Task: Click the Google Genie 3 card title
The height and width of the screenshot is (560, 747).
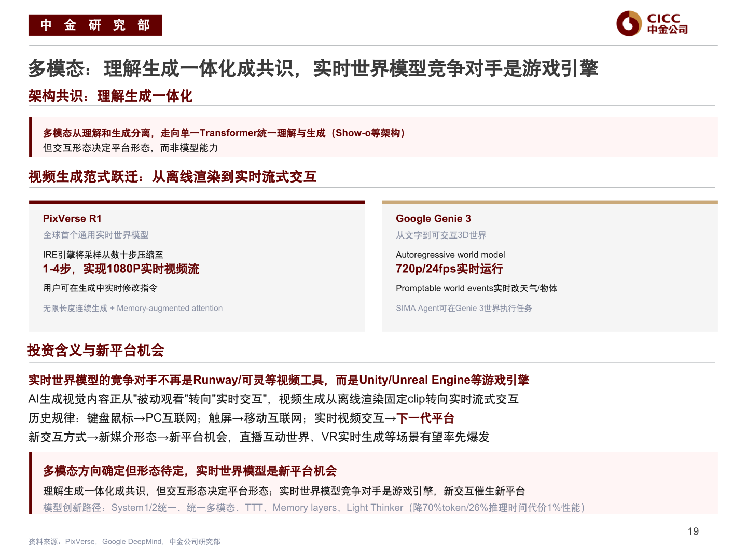Action: (x=433, y=218)
